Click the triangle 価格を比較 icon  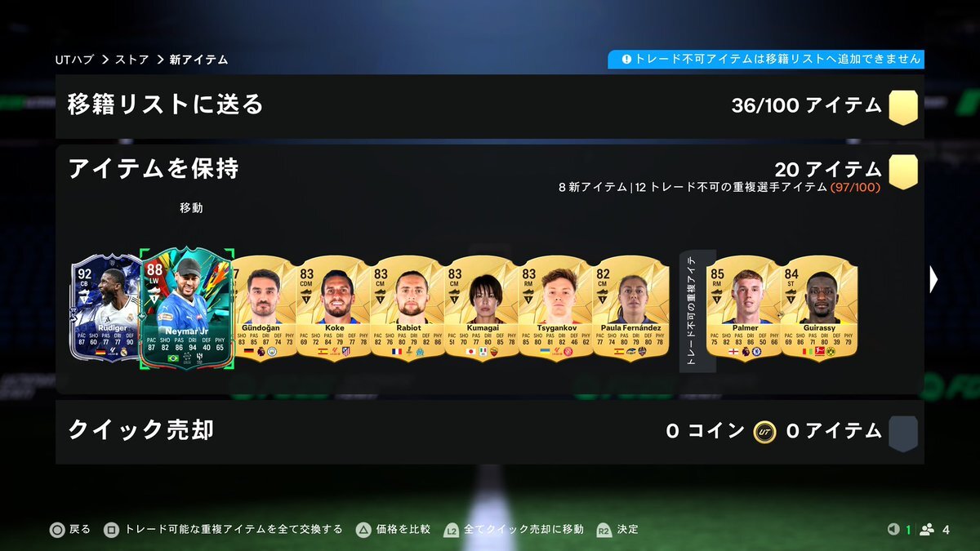363,530
